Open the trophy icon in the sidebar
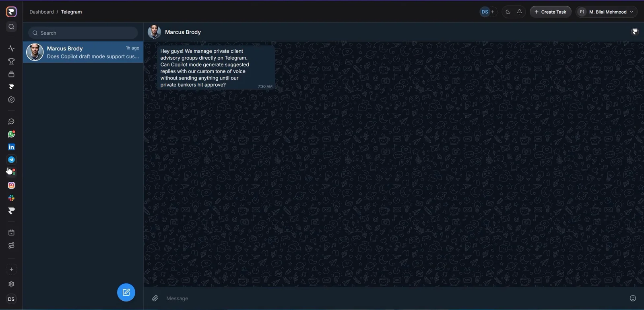Viewport: 644px width, 310px height. 11,61
